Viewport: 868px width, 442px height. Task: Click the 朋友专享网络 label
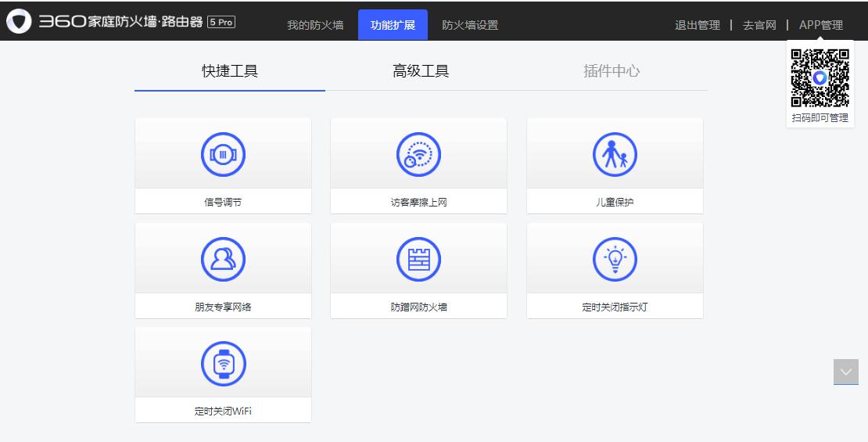[x=223, y=307]
